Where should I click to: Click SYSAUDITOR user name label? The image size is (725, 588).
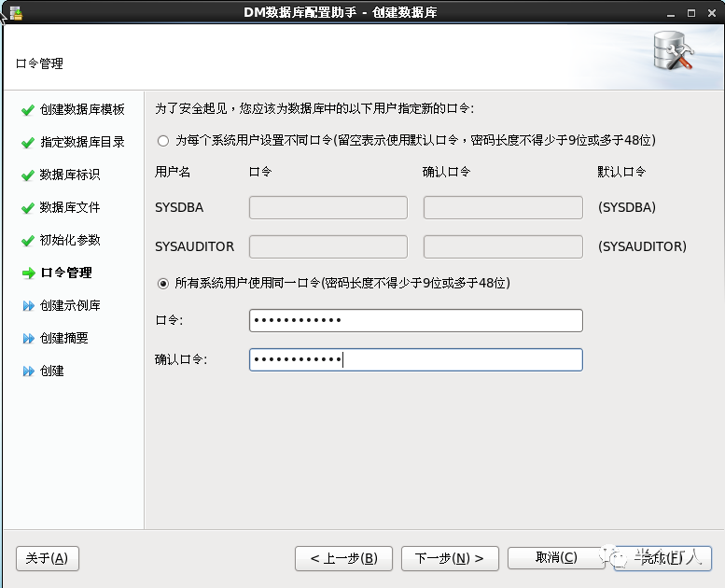point(195,247)
